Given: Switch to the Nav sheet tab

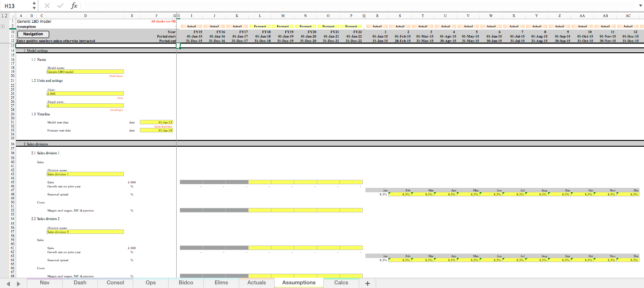Looking at the screenshot, I should tap(44, 282).
